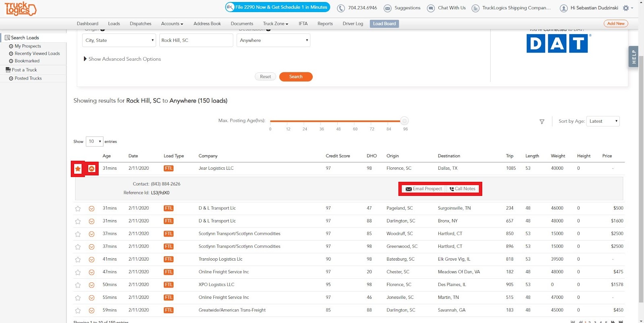Star the Woodruff, SC to Hartford load

(78, 234)
